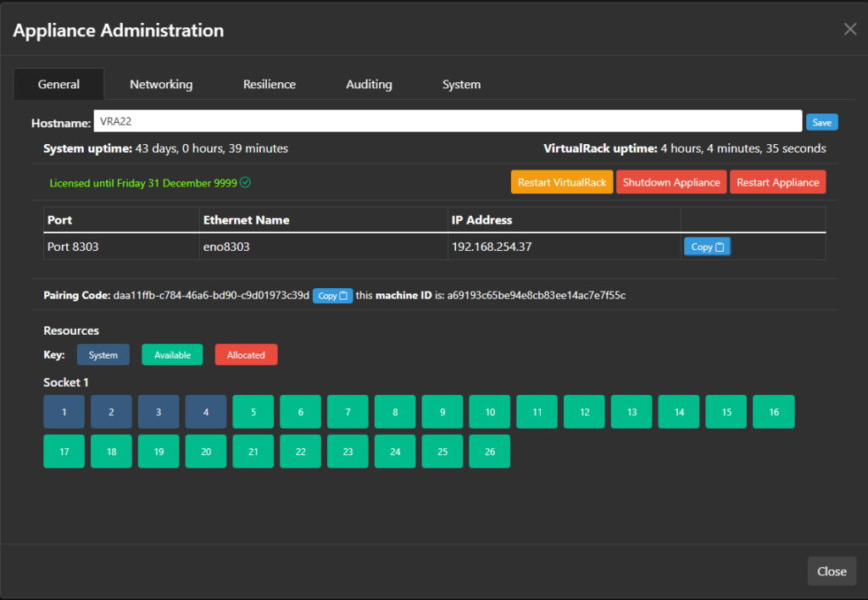This screenshot has width=868, height=600.
Task: Copy the IP address 192.168.254.37
Action: tap(707, 247)
